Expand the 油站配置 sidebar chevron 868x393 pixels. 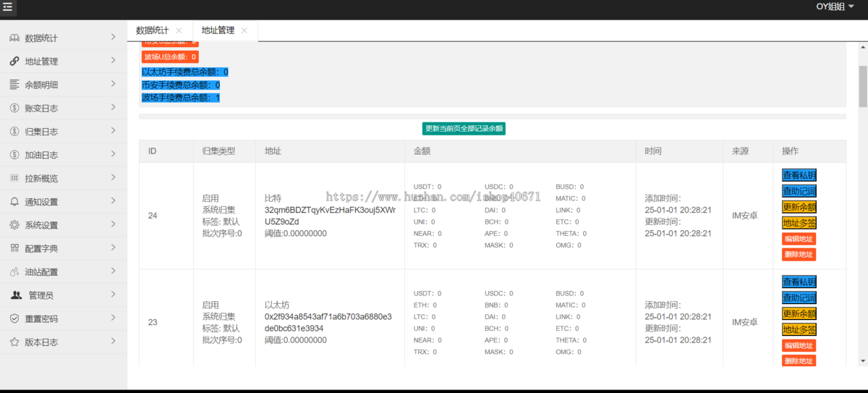[x=114, y=271]
